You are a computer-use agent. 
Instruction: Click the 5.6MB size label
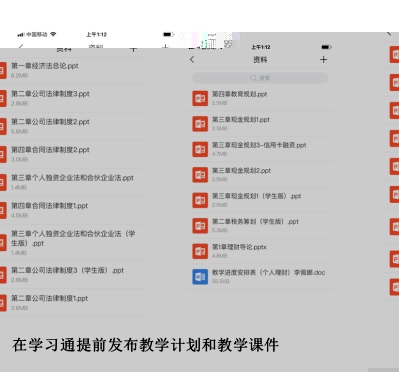[19, 132]
